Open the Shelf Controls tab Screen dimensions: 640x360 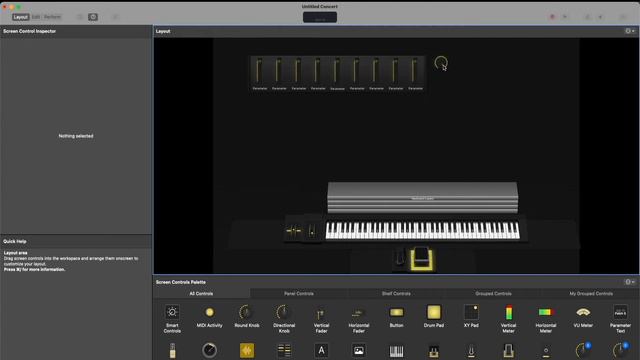396,293
